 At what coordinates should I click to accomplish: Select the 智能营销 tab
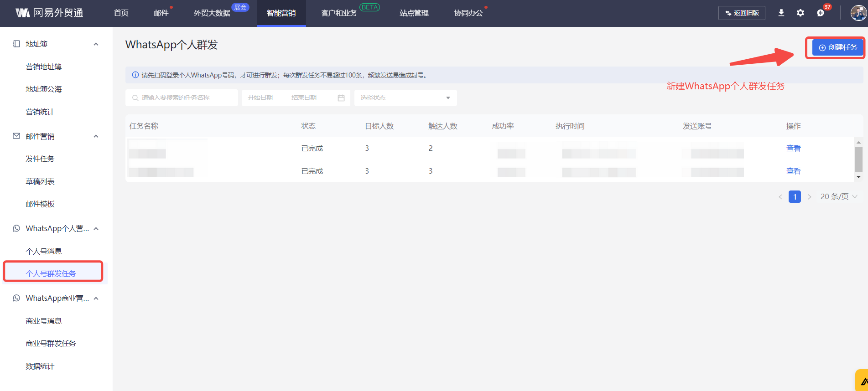click(281, 13)
